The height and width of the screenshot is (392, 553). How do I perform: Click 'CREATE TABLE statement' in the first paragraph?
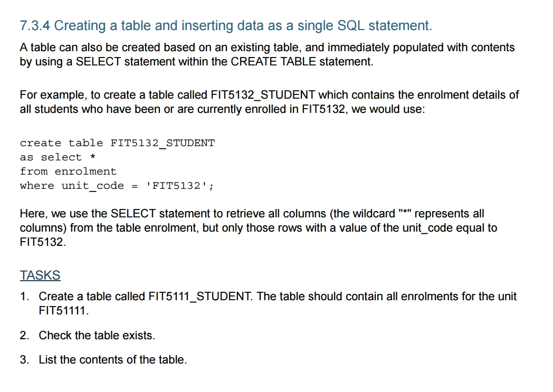[301, 62]
